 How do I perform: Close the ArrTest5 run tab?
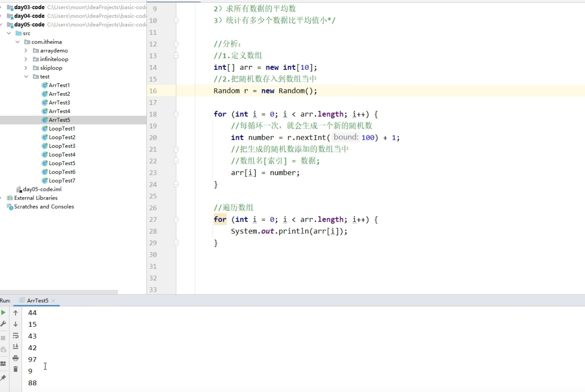coord(53,300)
